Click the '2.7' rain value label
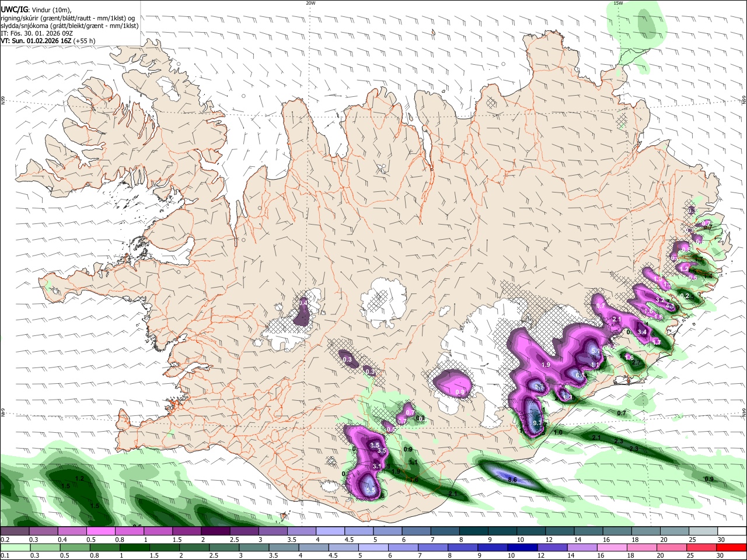This screenshot has width=747, height=560. click(x=636, y=363)
